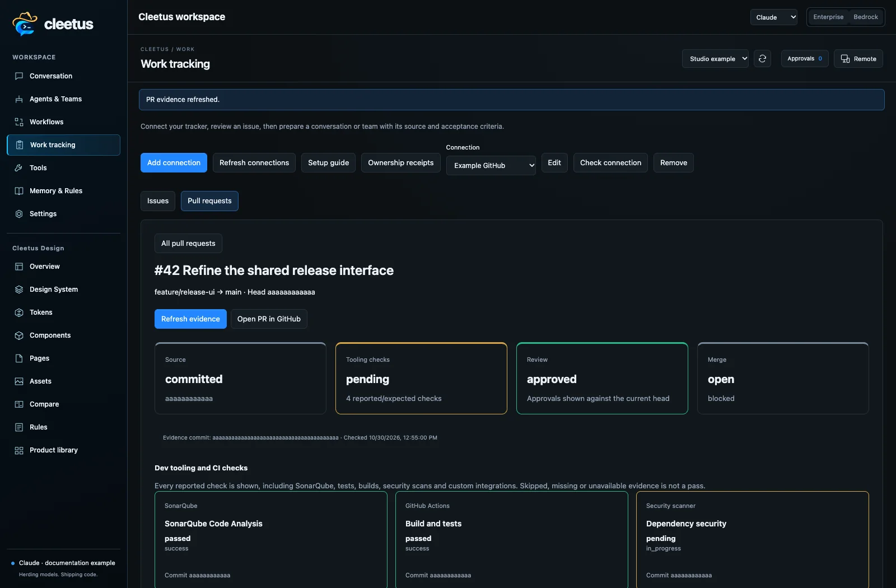This screenshot has height=588, width=896.
Task: Click the SonarQube Code Analysis check card
Action: pos(271,540)
